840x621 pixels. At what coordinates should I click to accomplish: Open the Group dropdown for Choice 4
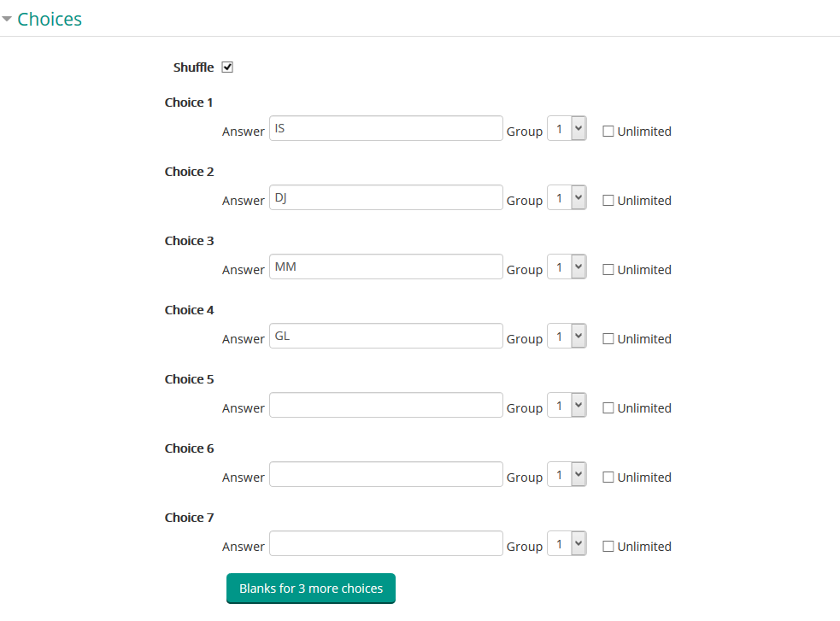coord(567,335)
